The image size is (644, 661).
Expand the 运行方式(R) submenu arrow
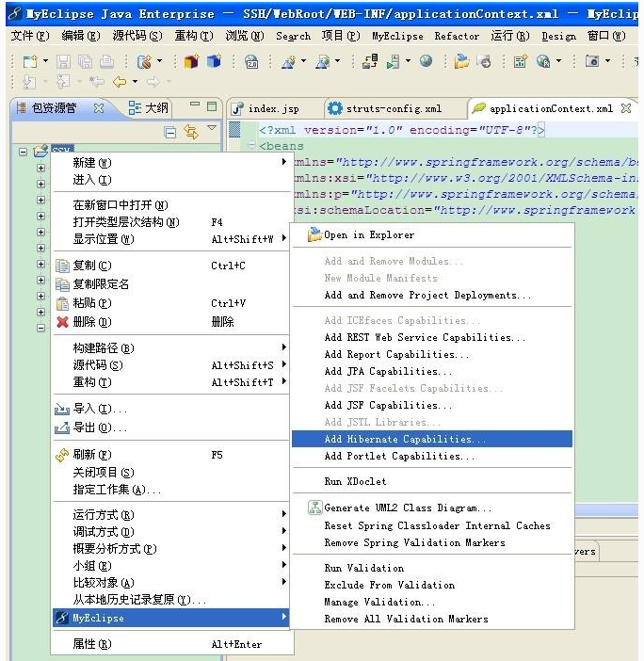284,513
